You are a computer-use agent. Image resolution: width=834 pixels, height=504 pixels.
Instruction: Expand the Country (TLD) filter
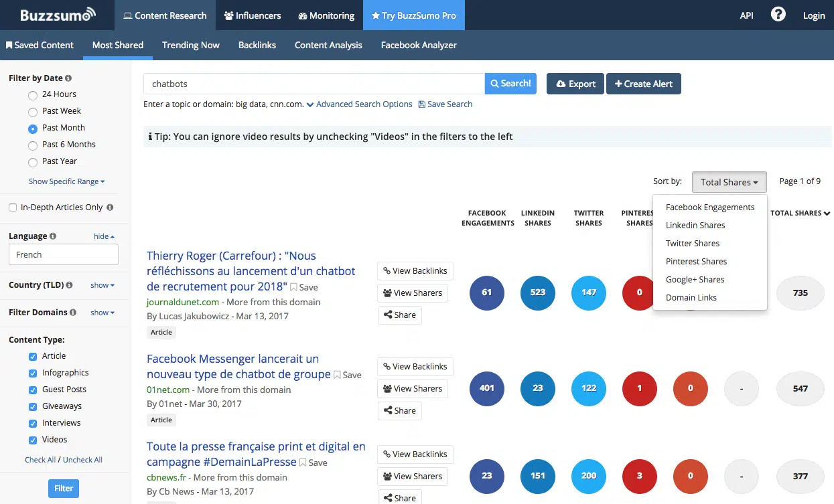(102, 285)
